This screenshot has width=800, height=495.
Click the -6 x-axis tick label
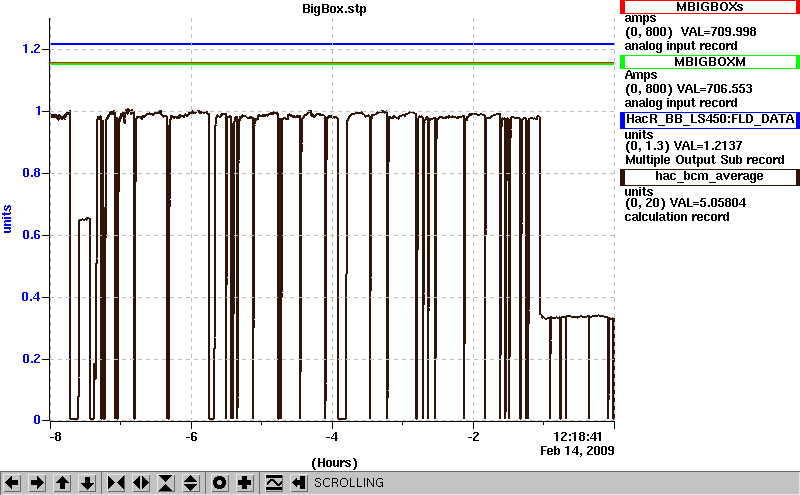191,437
